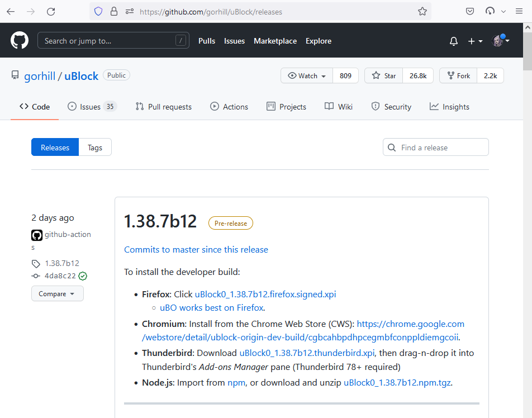The width and height of the screenshot is (532, 418).
Task: Open commit 4da8c22
Action: tap(60, 276)
